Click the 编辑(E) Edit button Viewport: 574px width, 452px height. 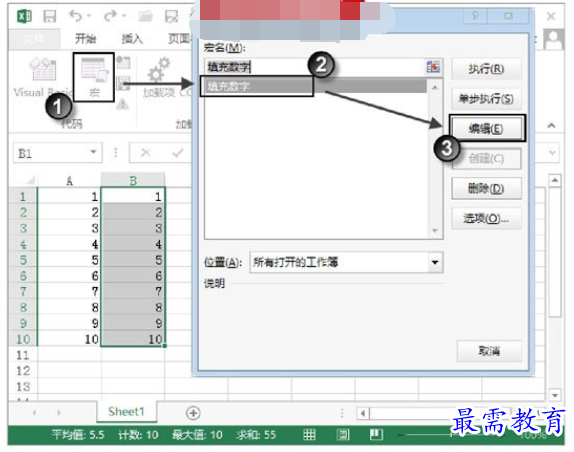[486, 128]
